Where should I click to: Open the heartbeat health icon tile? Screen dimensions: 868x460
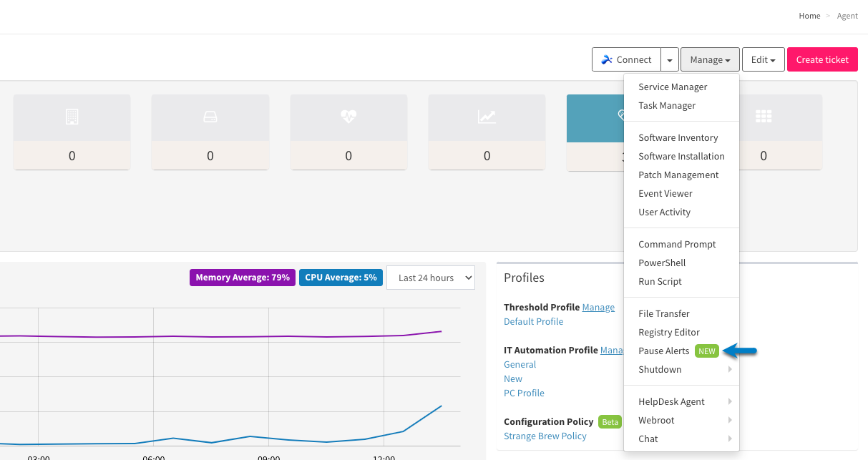[x=348, y=132]
